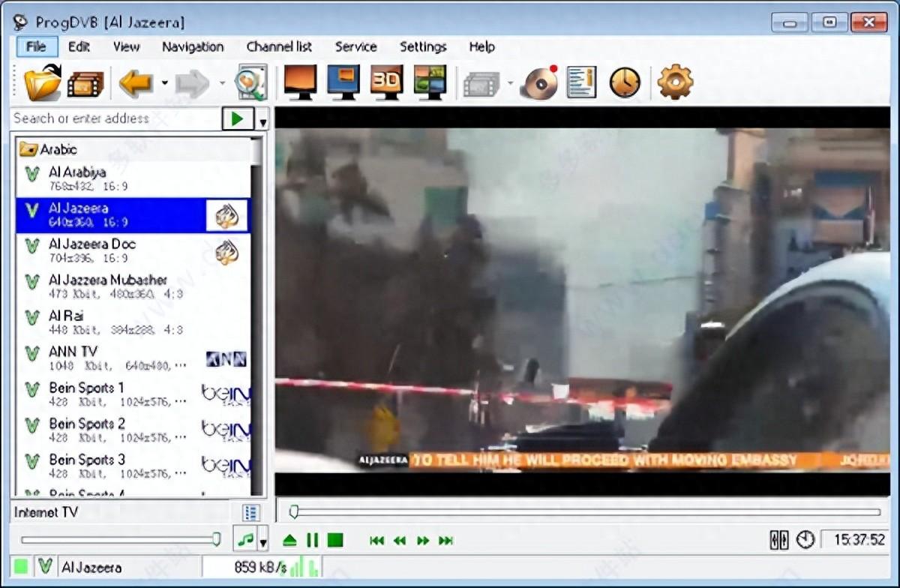
Task: Open the program guide list icon
Action: (581, 82)
